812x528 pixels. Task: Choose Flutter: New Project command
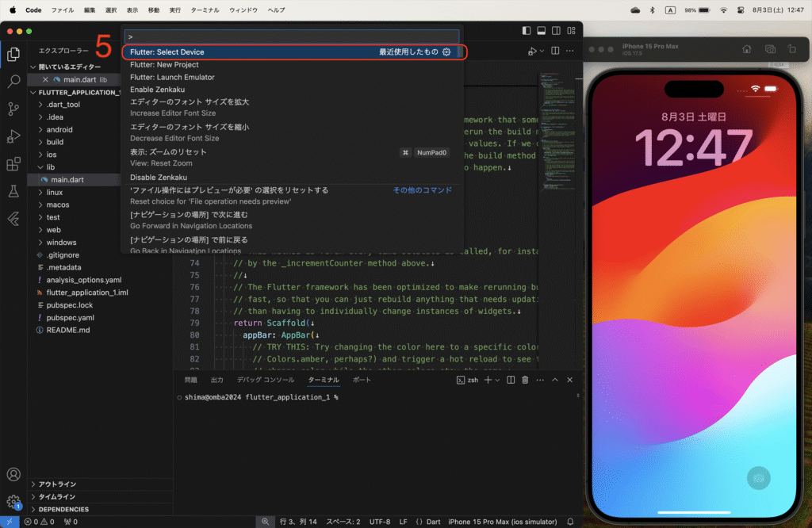pyautogui.click(x=293, y=65)
